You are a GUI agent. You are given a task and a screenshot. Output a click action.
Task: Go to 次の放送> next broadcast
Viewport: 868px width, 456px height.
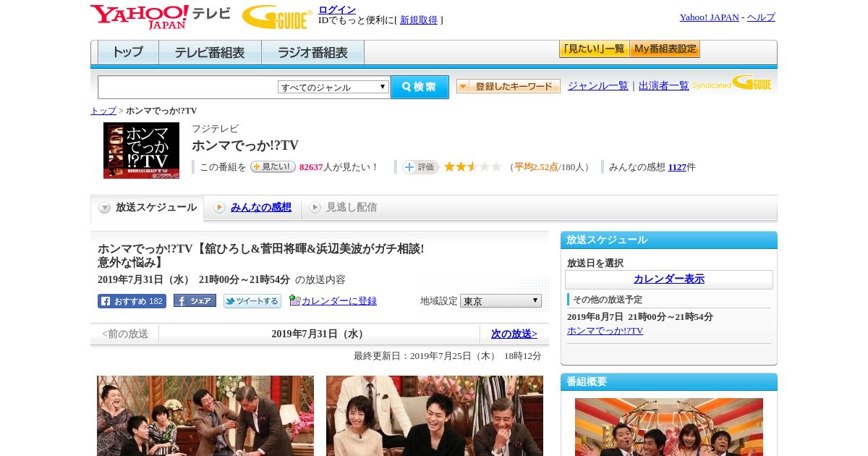514,334
